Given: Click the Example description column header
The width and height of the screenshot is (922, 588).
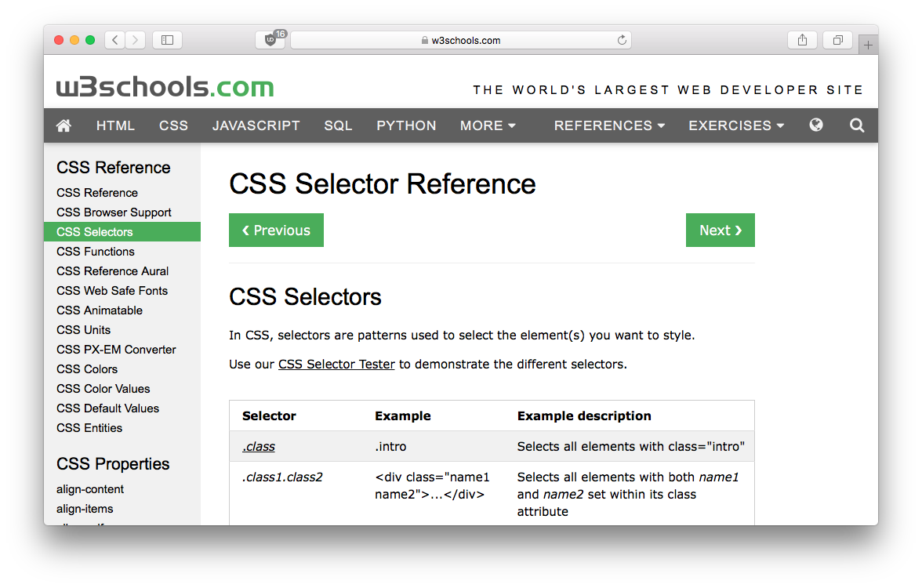Looking at the screenshot, I should 584,416.
